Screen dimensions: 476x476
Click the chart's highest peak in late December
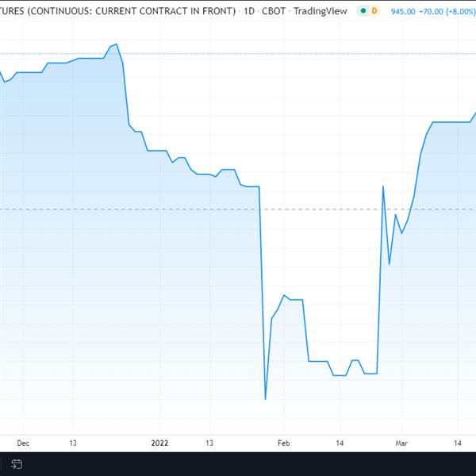click(117, 44)
